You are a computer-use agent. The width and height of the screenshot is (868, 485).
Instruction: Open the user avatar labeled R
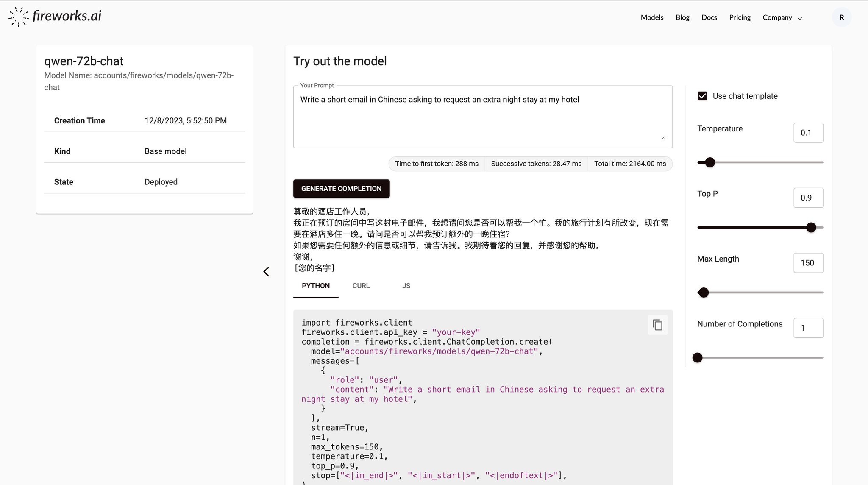tap(841, 17)
